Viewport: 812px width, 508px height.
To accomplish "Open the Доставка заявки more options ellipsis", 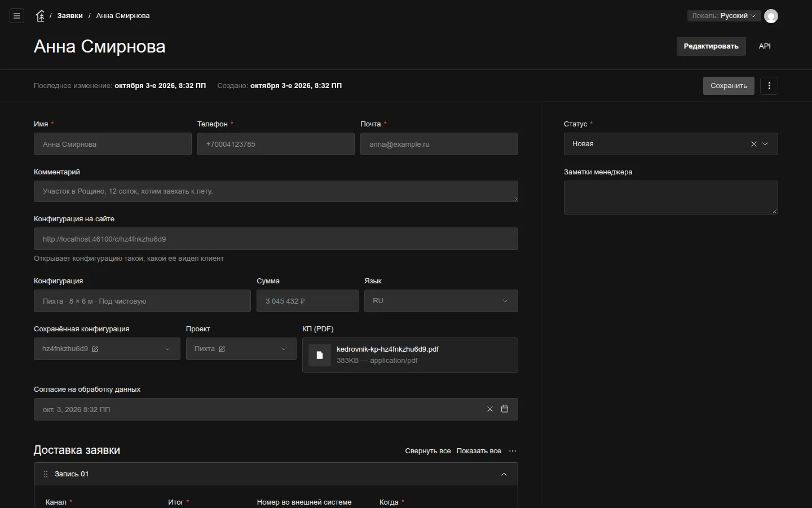I will tap(513, 451).
